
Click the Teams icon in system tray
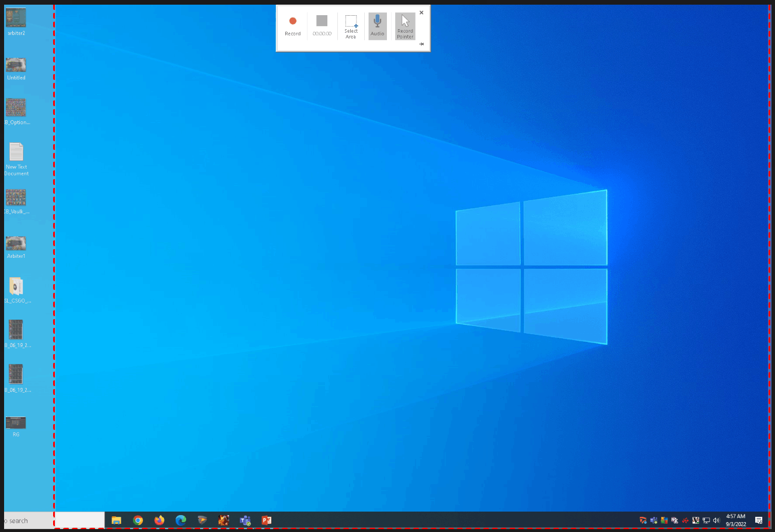[654, 520]
